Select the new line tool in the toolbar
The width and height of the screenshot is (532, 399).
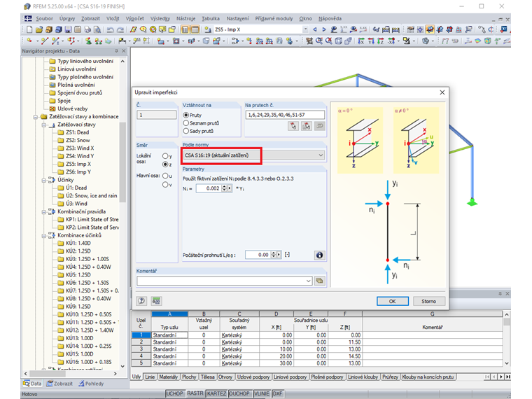tap(44, 41)
